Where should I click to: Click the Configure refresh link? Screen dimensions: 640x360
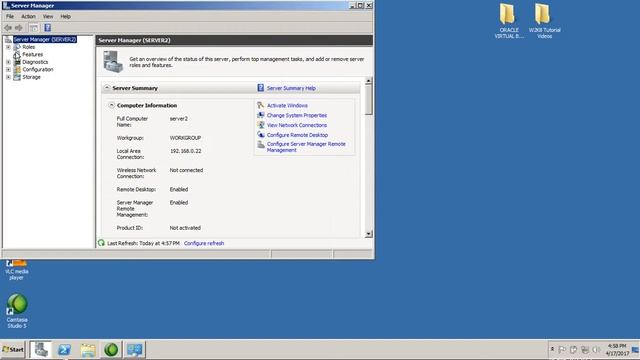(204, 243)
